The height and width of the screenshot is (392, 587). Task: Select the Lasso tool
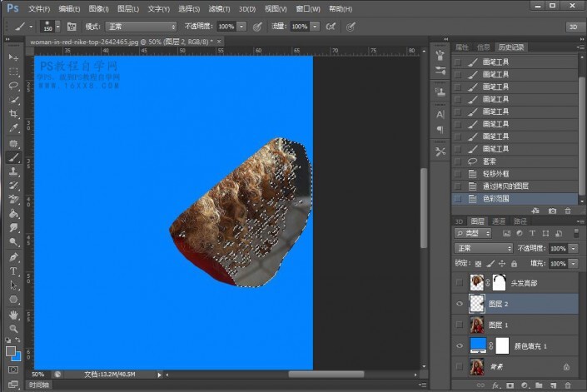click(x=13, y=85)
